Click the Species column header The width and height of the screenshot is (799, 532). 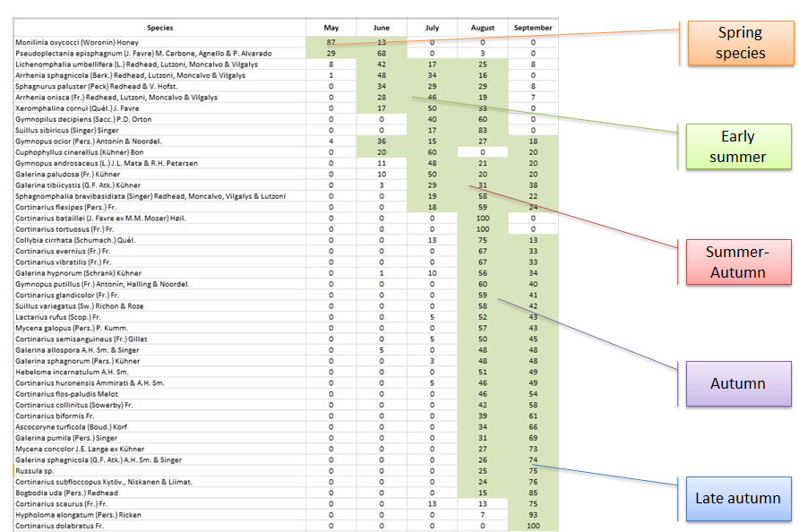point(161,28)
